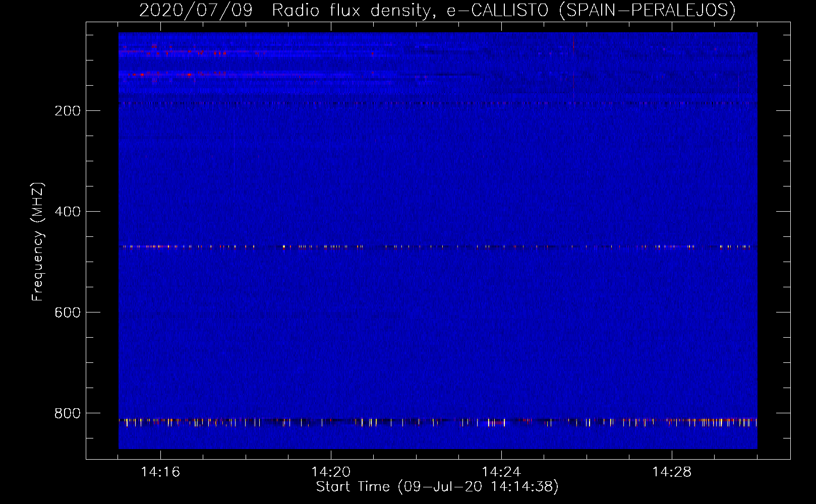Click the 400 frequency tick label
Image resolution: width=816 pixels, height=504 pixels.
point(68,212)
